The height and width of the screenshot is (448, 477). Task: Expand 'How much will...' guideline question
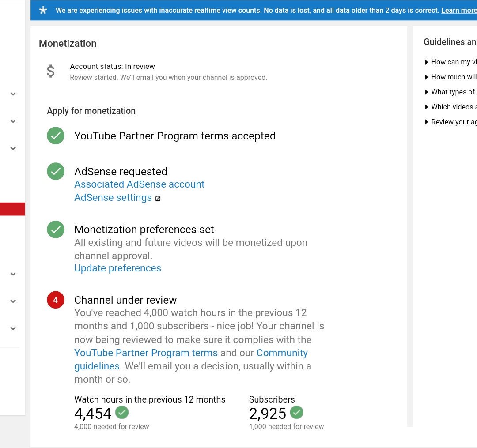pos(450,77)
